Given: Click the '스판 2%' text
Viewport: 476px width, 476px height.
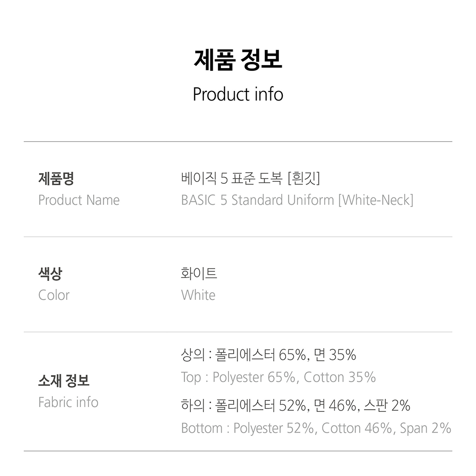Looking at the screenshot, I should pos(387,406).
